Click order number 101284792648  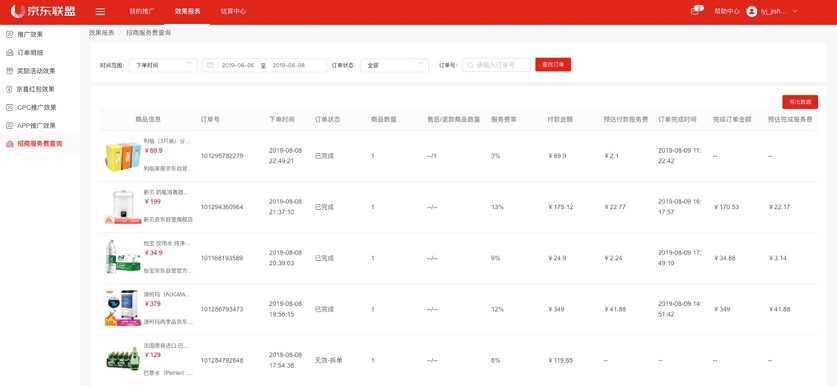(222, 360)
